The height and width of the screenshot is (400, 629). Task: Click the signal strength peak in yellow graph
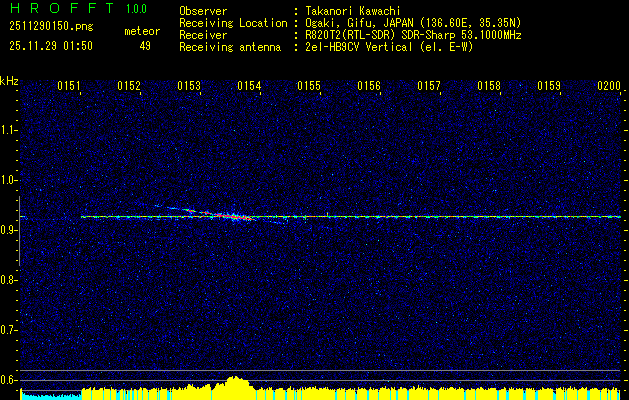(235, 378)
